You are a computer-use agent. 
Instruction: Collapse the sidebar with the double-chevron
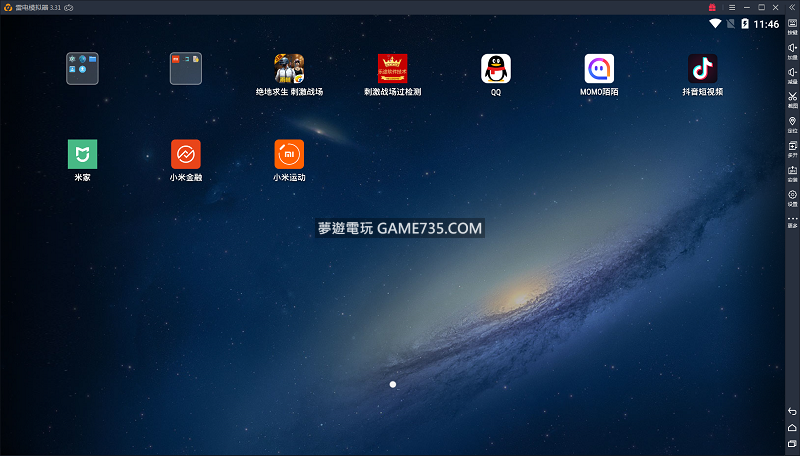792,7
